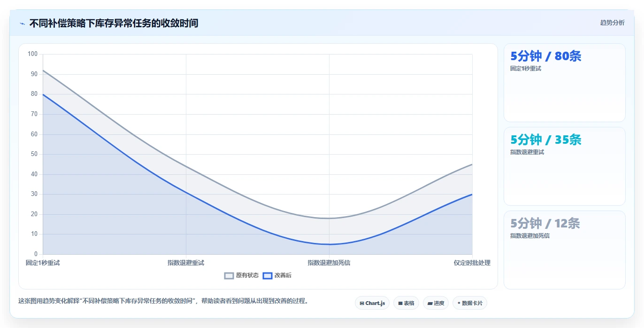Viewport: 644px width, 328px height.
Task: Click the lightning icon beside the title
Action: [x=22, y=23]
